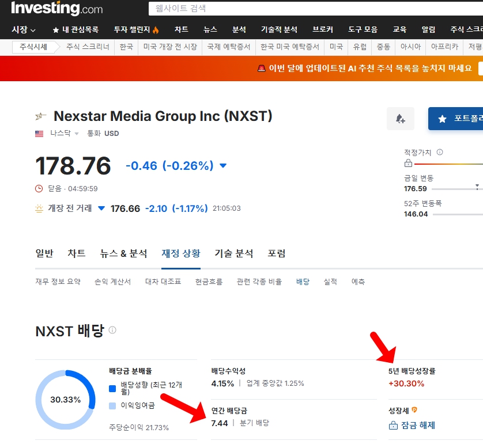483x448 pixels.
Task: Open 관련 각종 비율 sub-tab
Action: [x=259, y=282]
